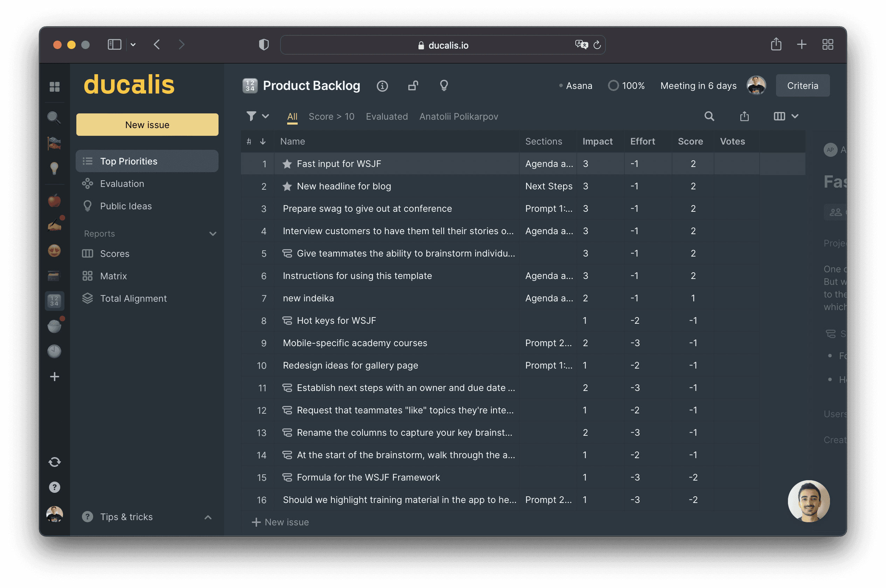Screen dimensions: 886x588
Task: Open the filter dropdown above the table
Action: [257, 116]
